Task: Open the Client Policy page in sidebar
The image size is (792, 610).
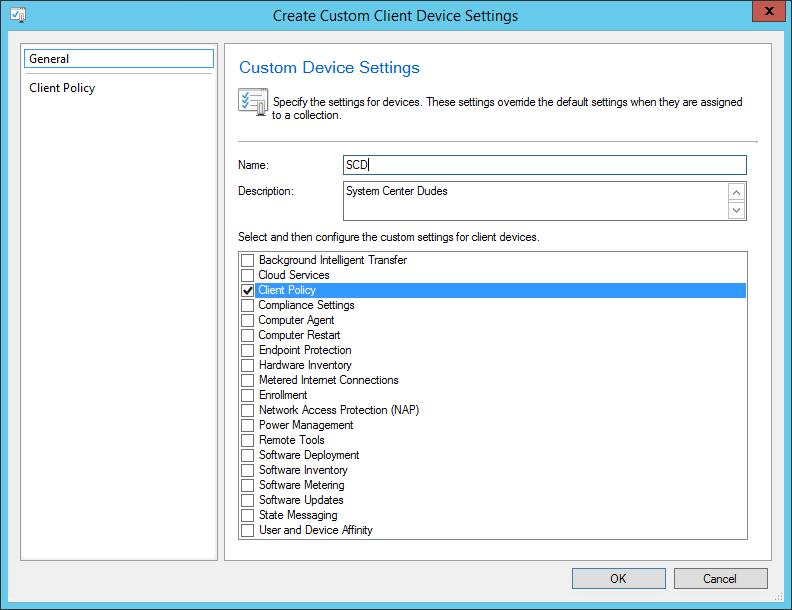Action: click(x=62, y=88)
